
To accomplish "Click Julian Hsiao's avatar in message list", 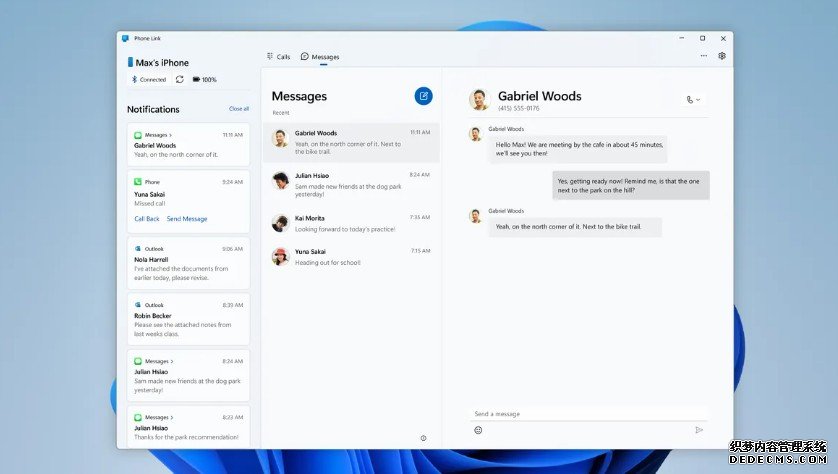I will (x=280, y=181).
